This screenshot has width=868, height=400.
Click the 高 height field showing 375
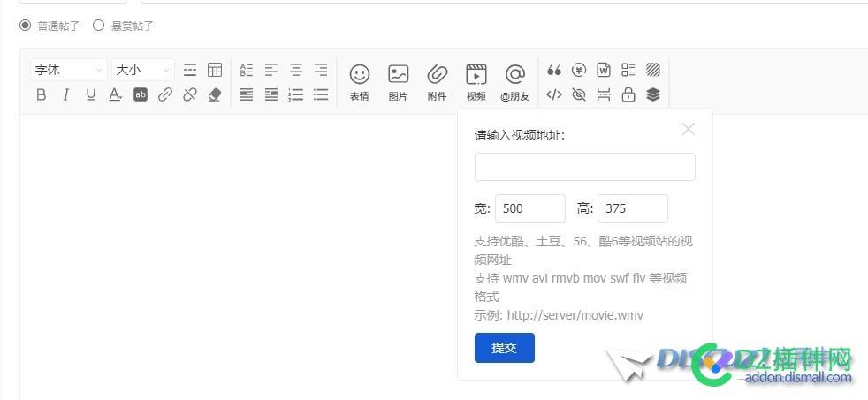pyautogui.click(x=633, y=208)
